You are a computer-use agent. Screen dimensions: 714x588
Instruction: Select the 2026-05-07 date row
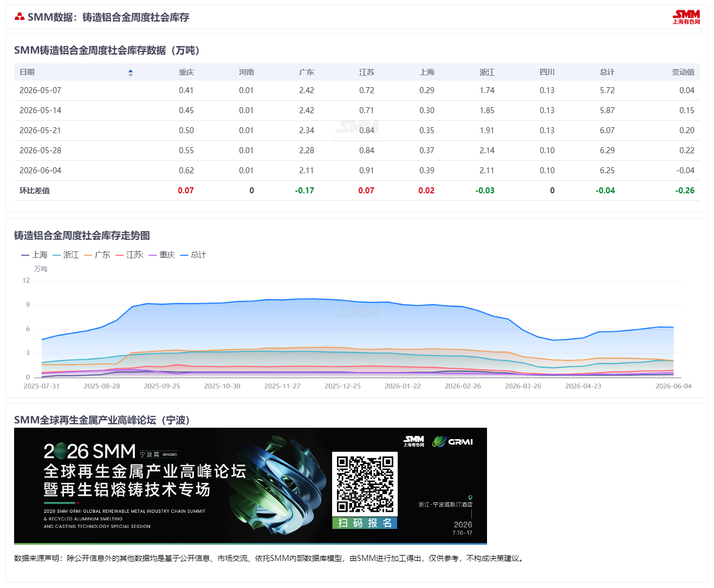pos(357,90)
